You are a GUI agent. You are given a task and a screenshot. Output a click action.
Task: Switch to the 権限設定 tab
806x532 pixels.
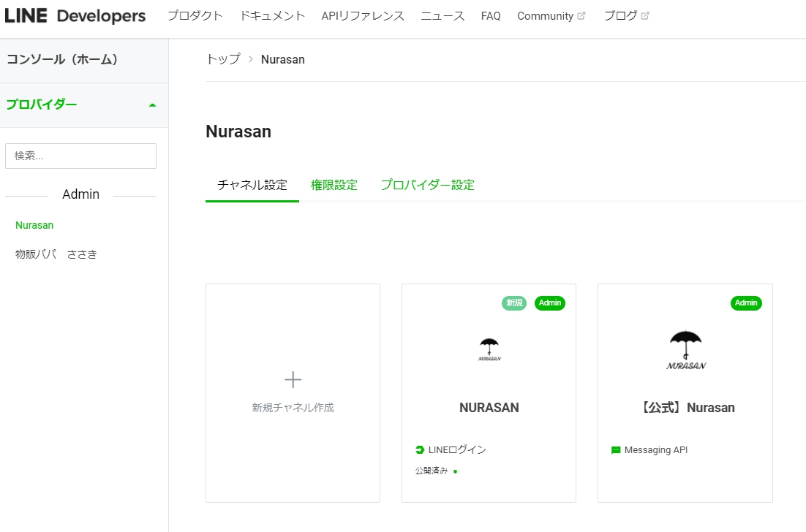[334, 185]
